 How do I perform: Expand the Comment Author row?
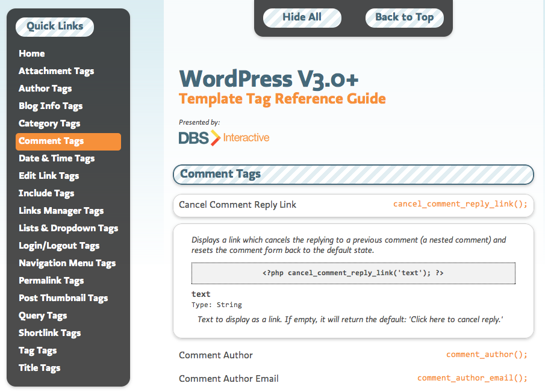[x=353, y=355]
